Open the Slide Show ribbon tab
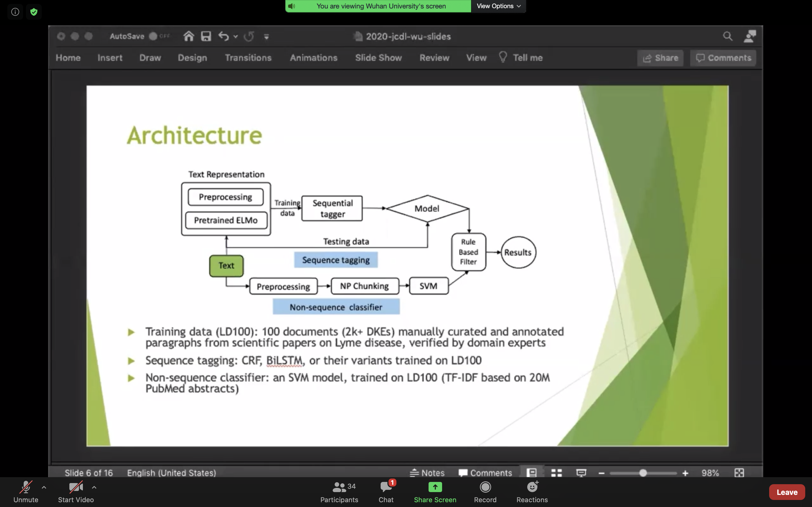 click(378, 58)
